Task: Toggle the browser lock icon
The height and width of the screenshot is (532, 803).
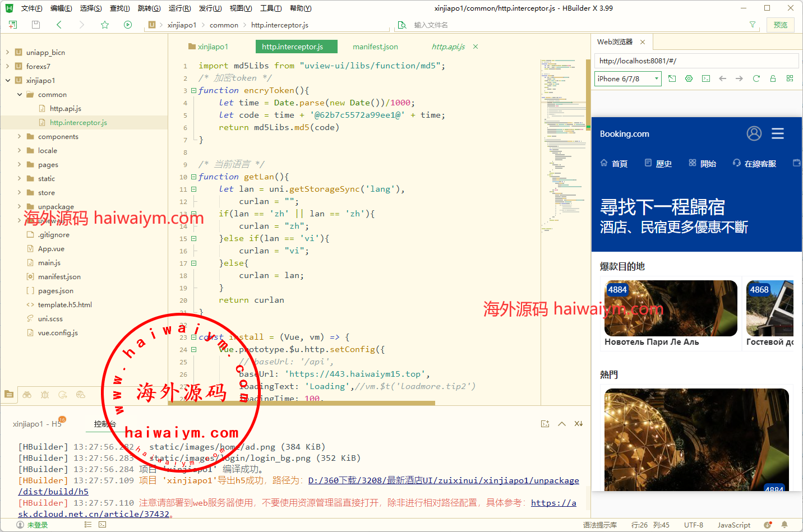Action: point(773,78)
